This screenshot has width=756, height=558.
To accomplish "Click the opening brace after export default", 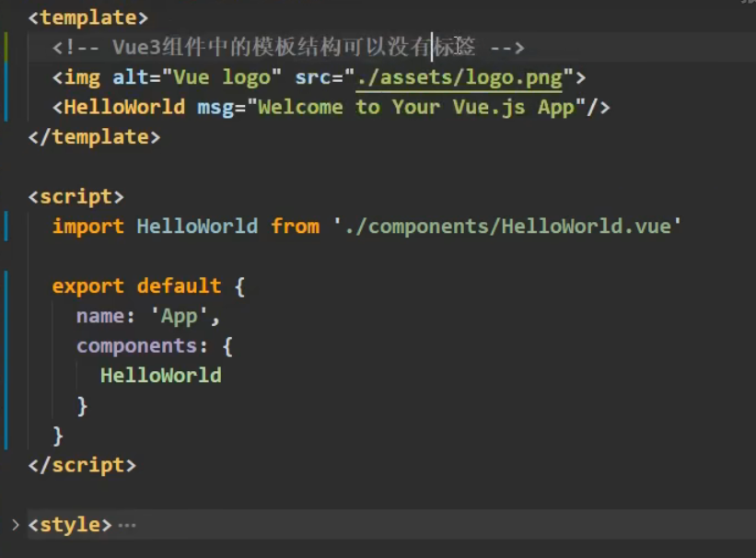I will coord(239,286).
